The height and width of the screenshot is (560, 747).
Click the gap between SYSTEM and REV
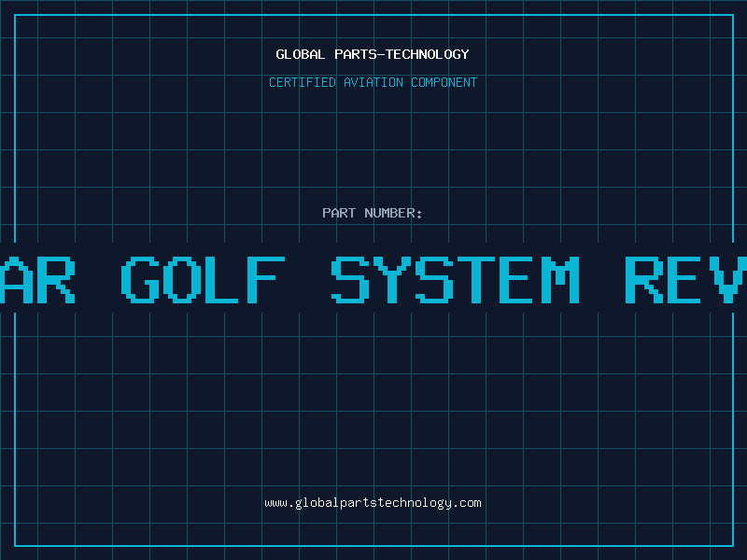coord(602,279)
